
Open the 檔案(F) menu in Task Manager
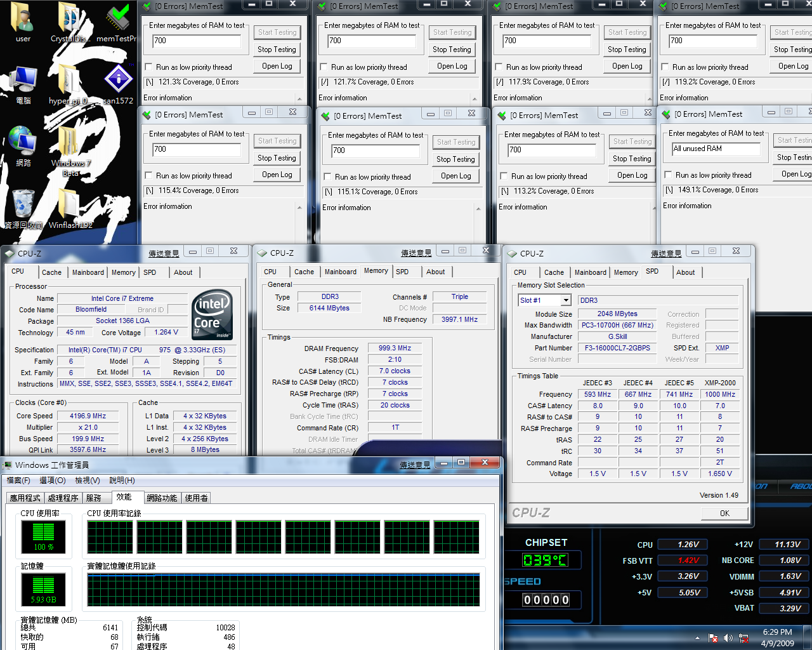click(x=18, y=481)
